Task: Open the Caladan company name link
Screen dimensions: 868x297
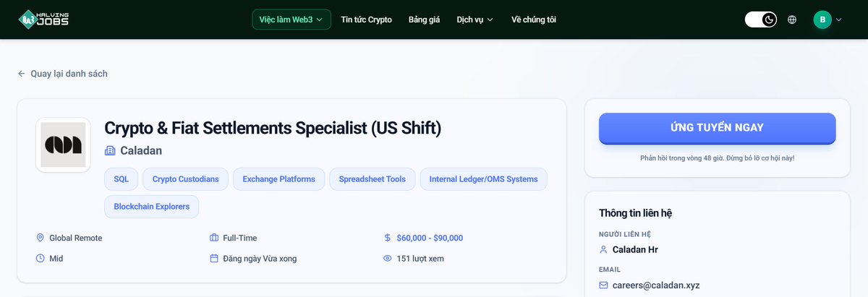Action: (141, 150)
